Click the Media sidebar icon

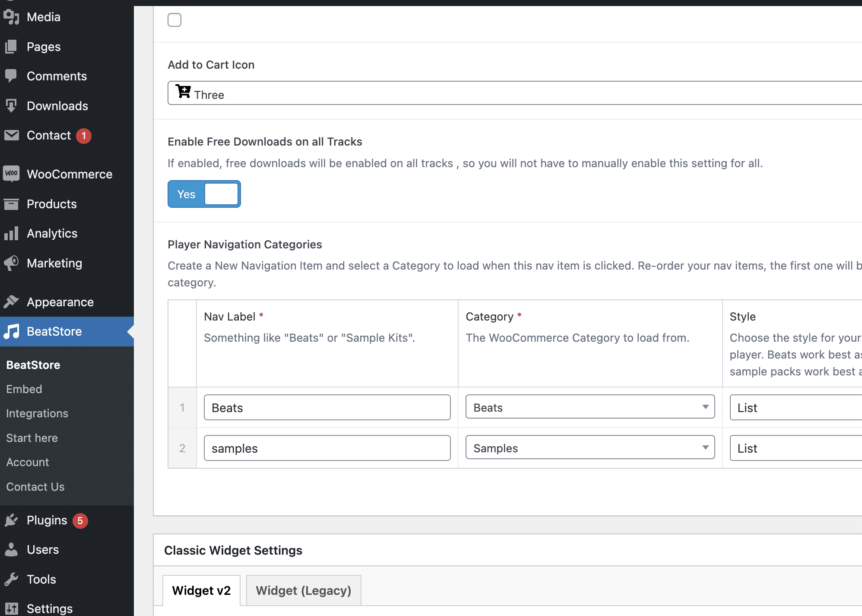tap(11, 17)
